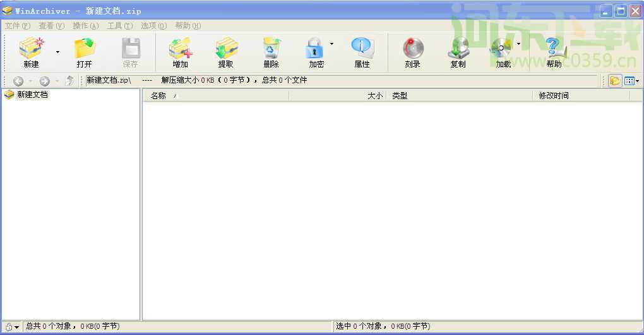Sort by the 大小 column header
Image resolution: width=644 pixels, height=335 pixels.
[338, 96]
